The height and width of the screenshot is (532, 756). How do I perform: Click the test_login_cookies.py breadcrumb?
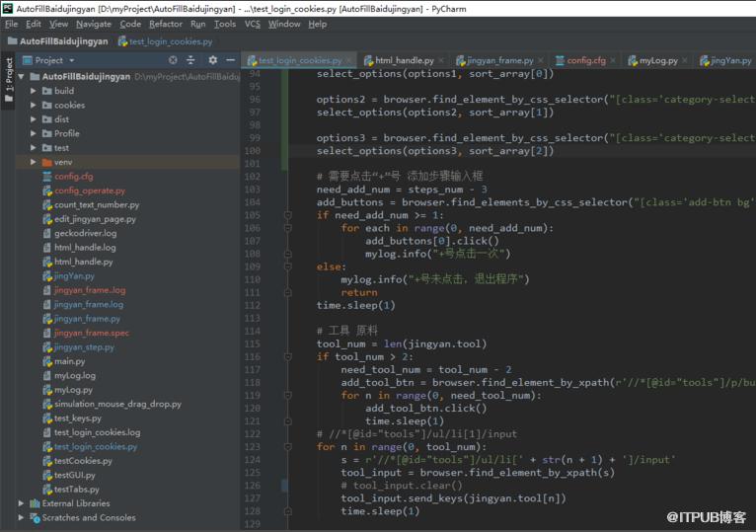[x=166, y=41]
